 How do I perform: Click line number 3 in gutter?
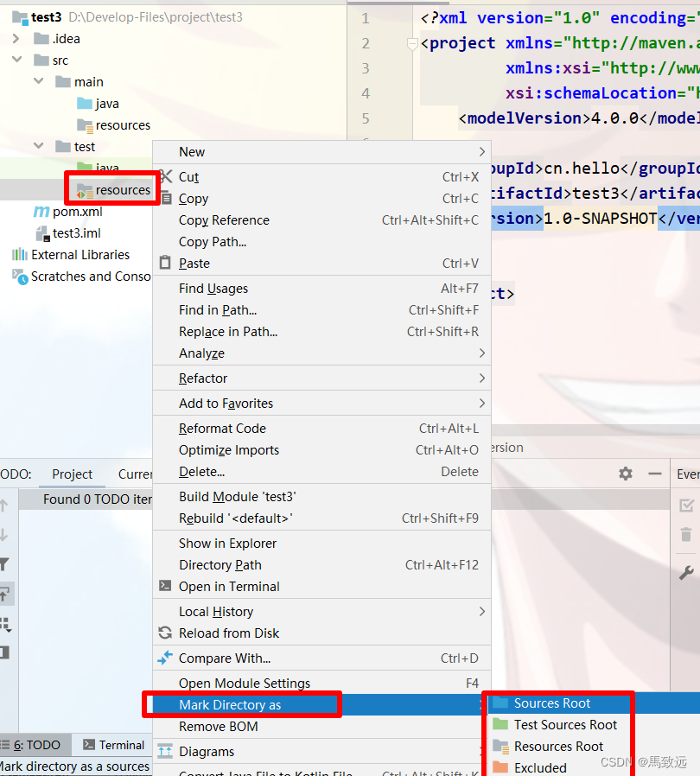(x=366, y=68)
